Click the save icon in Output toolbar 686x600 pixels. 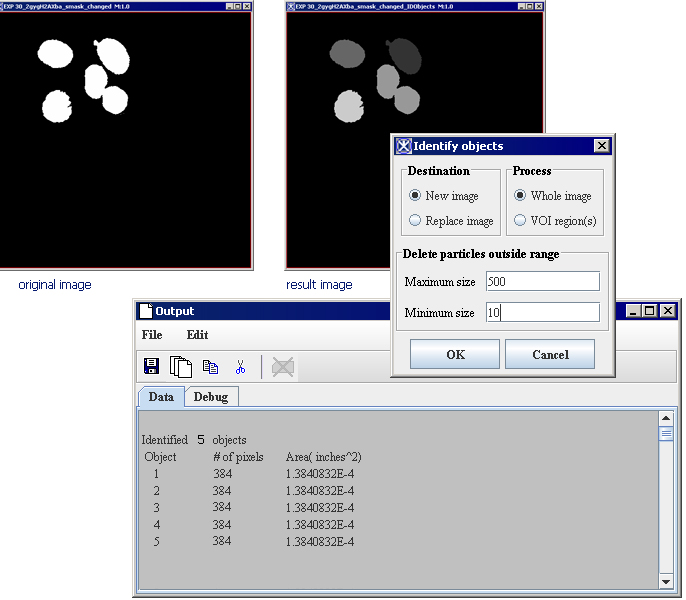click(x=152, y=367)
